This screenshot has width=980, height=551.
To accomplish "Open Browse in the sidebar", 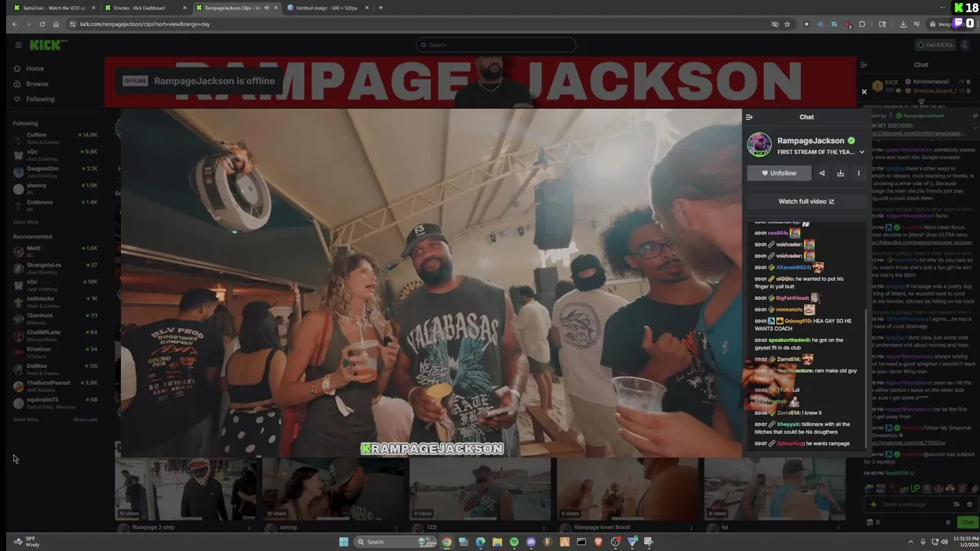I will (37, 84).
